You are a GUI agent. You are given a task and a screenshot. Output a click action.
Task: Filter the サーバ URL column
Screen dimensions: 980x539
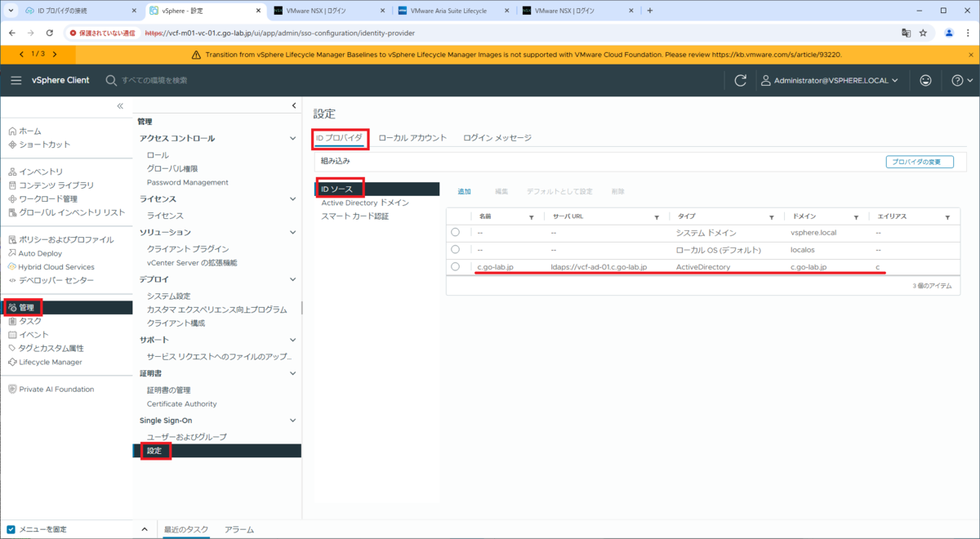click(656, 217)
